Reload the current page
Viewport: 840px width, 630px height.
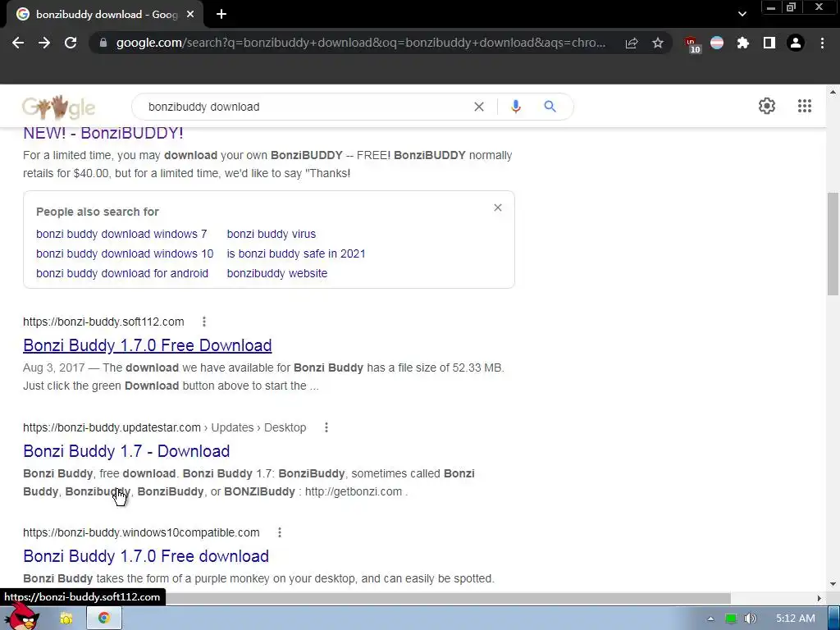coord(71,43)
